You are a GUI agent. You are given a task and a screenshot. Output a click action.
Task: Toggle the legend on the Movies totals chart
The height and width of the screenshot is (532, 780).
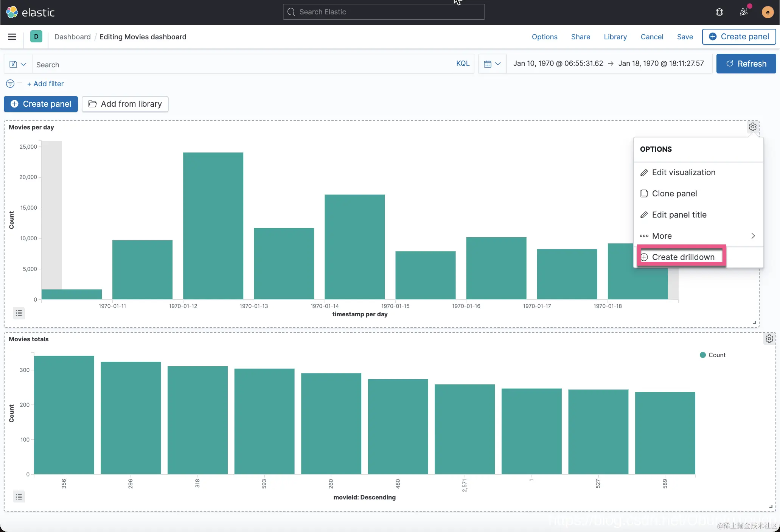tap(19, 496)
